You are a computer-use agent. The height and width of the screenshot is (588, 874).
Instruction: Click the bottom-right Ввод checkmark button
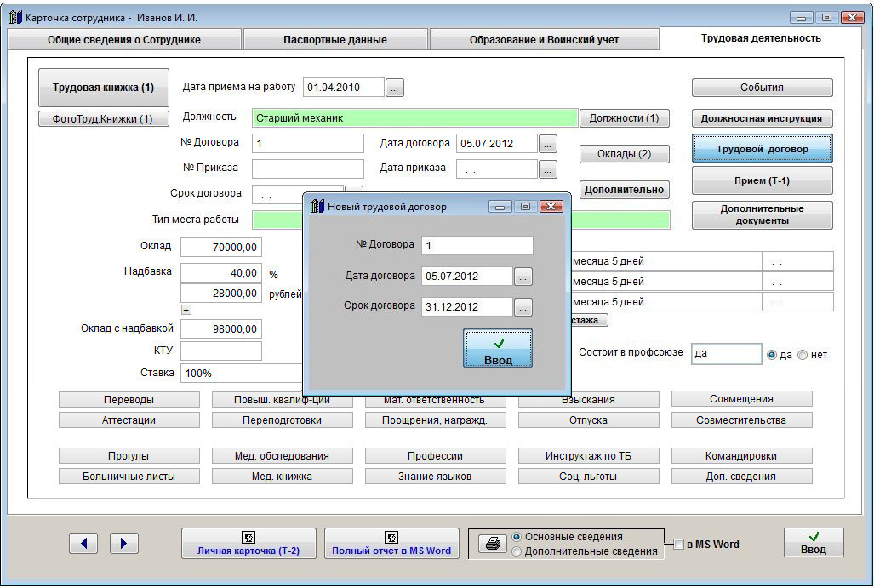click(x=813, y=543)
